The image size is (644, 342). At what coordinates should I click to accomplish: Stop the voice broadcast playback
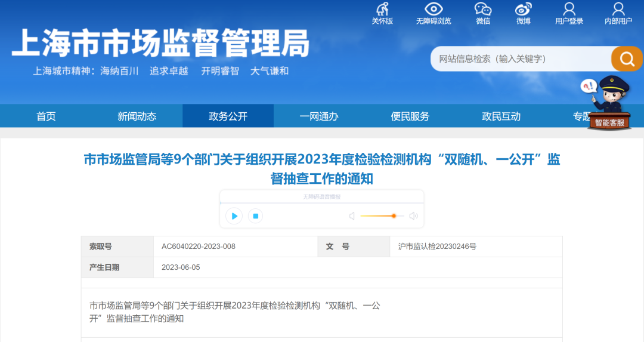[x=255, y=215]
